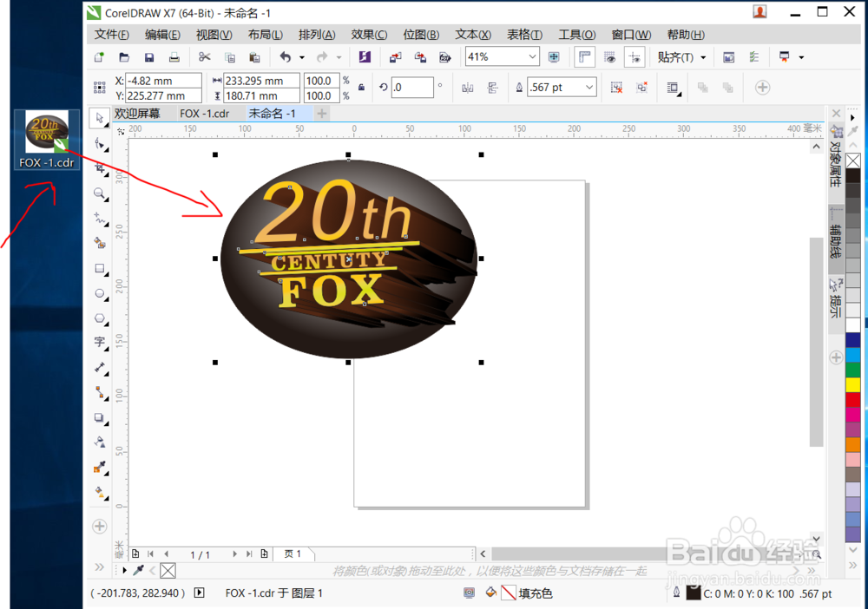Click the mirror vertically icon
Image resolution: width=868 pixels, height=609 pixels.
[493, 88]
